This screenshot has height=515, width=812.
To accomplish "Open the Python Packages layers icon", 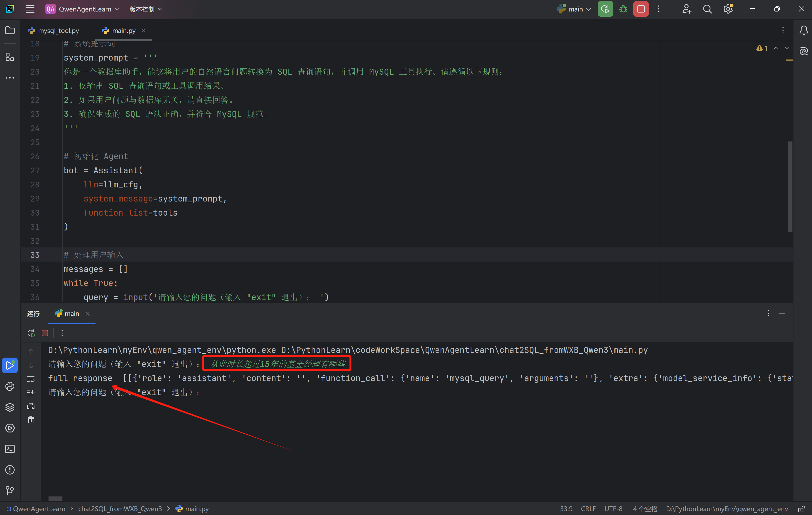I will coord(10,407).
